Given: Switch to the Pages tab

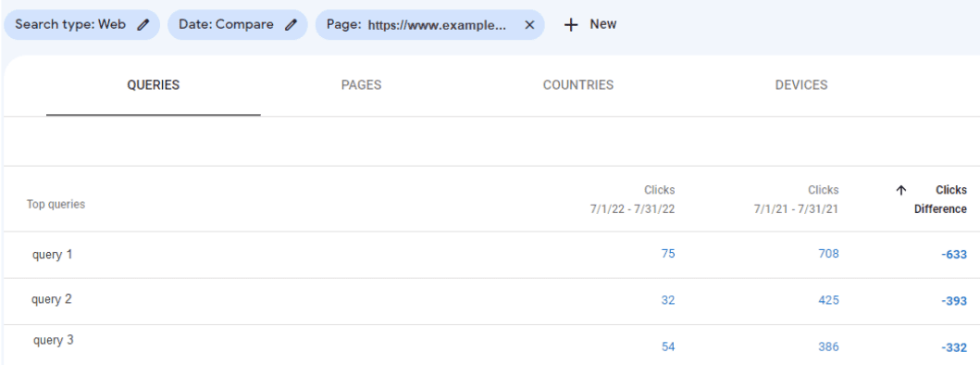Looking at the screenshot, I should (x=361, y=85).
